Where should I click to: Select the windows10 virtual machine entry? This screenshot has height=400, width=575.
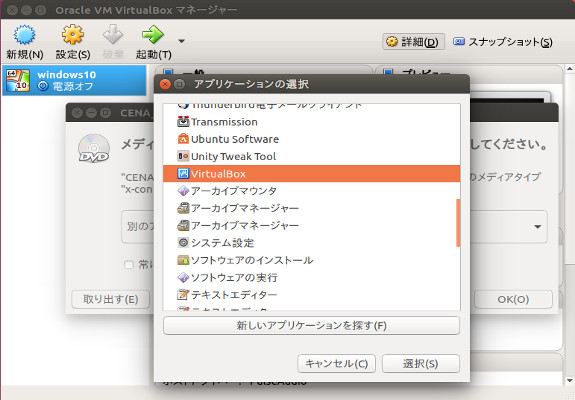(x=74, y=80)
